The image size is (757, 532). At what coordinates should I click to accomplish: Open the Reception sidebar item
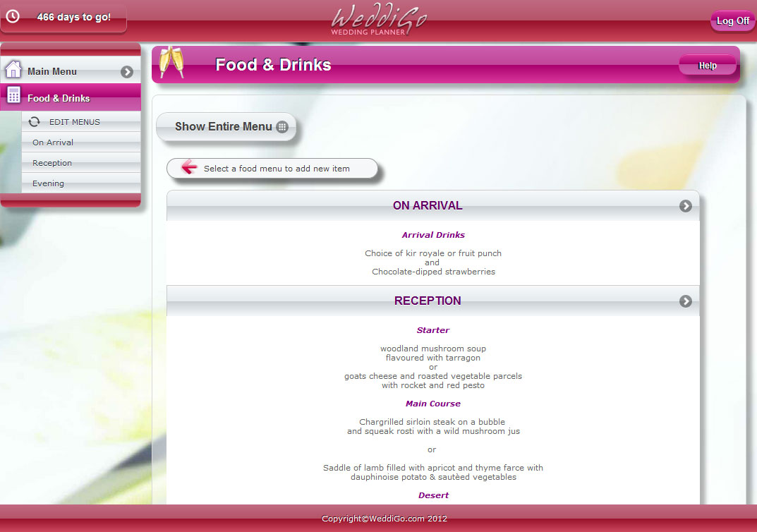click(52, 163)
